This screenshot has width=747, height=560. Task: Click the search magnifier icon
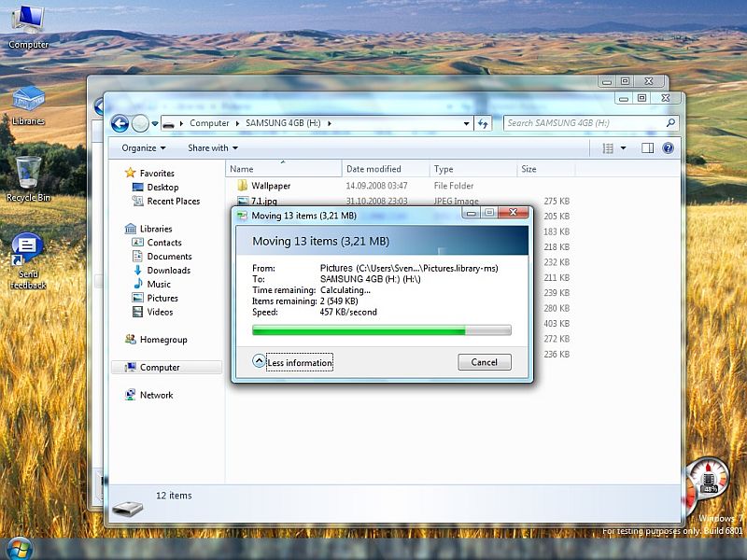tap(670, 123)
